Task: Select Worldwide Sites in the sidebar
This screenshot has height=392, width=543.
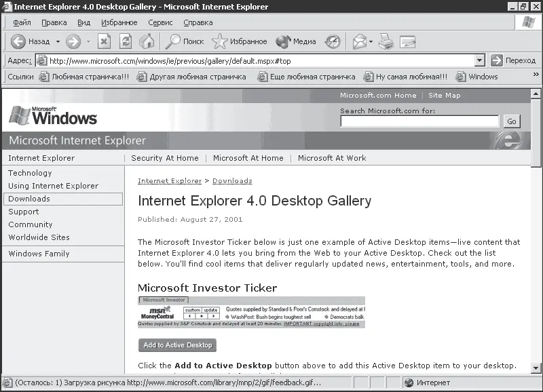Action: [x=39, y=237]
